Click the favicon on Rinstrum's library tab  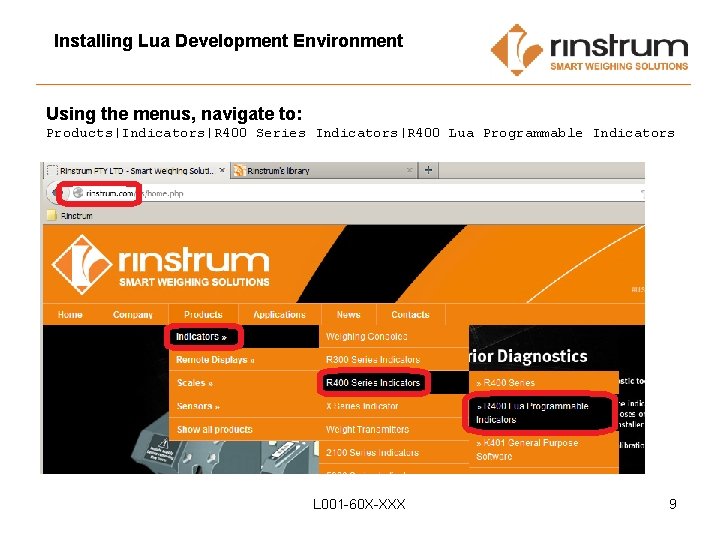pyautogui.click(x=239, y=170)
